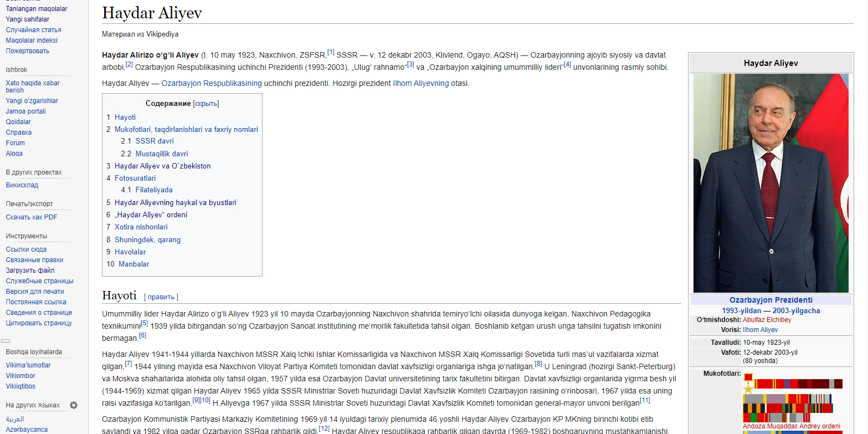Open 'Справка' help link

[19, 132]
